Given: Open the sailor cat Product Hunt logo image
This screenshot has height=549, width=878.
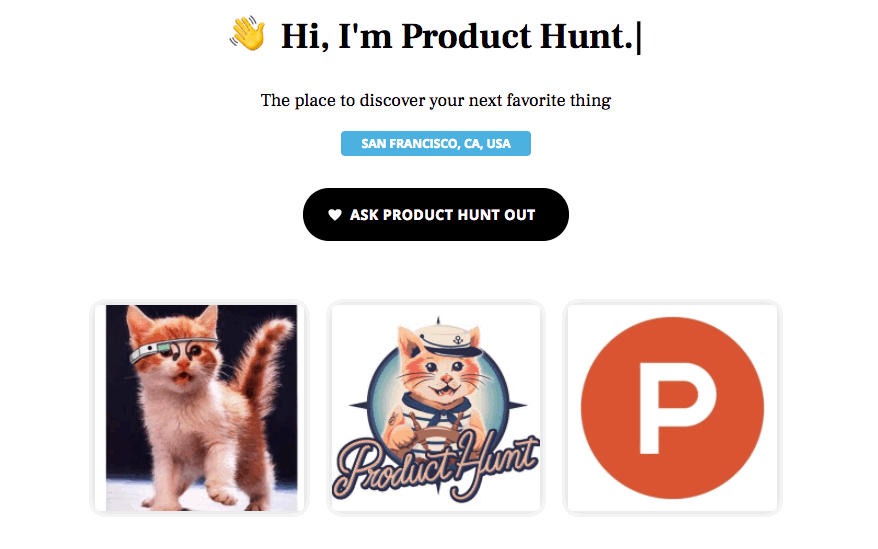Looking at the screenshot, I should 436,408.
